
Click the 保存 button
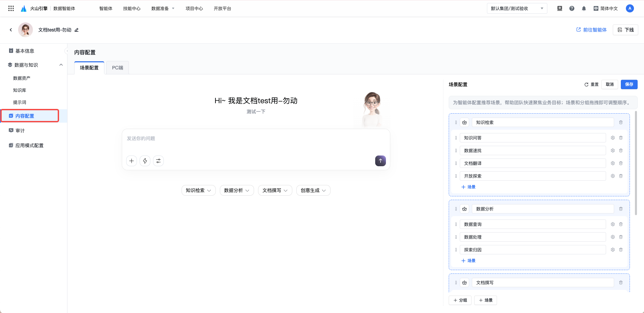coord(629,84)
